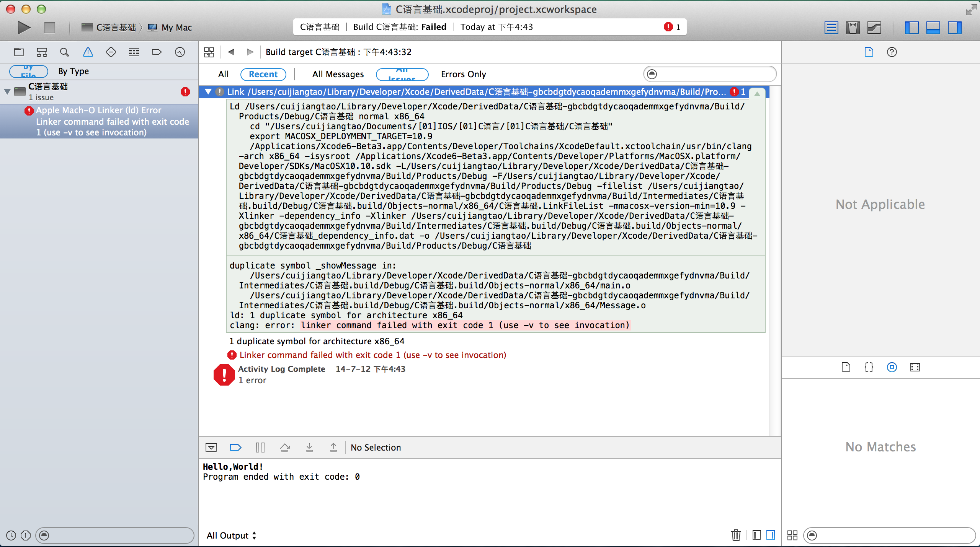Open the All Output dropdown
Screen dimensions: 980x547
231,535
